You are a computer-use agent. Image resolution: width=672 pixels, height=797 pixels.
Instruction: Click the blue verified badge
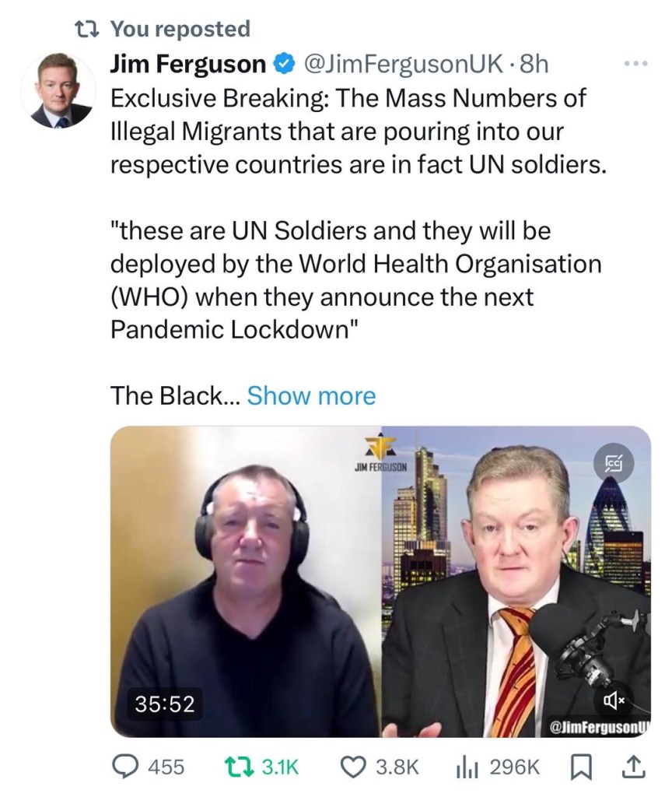click(284, 64)
